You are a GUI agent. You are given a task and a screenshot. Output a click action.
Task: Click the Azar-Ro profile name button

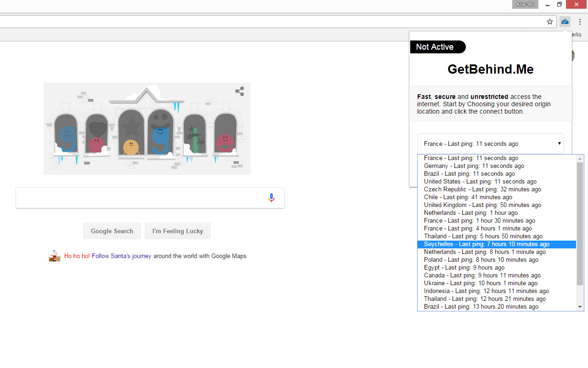[x=525, y=4]
